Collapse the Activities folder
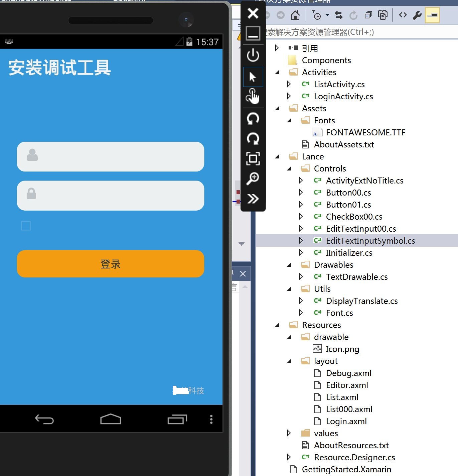Viewport: 458px width, 476px height. coord(277,72)
